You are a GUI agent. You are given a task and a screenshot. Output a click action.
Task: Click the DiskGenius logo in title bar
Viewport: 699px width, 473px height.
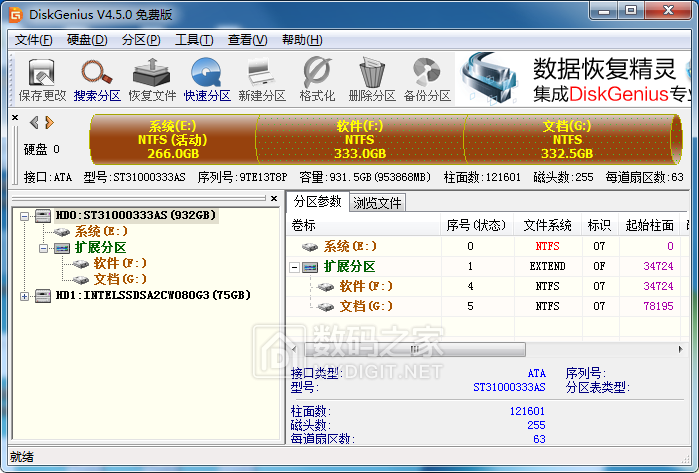(15, 15)
